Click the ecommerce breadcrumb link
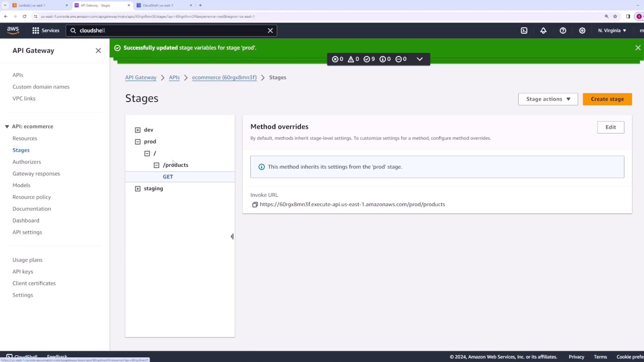The height and width of the screenshot is (362, 644). pos(224,77)
